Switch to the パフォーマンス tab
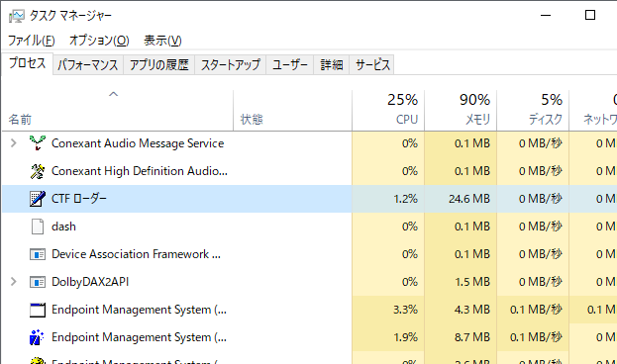The image size is (617, 364). pyautogui.click(x=88, y=64)
